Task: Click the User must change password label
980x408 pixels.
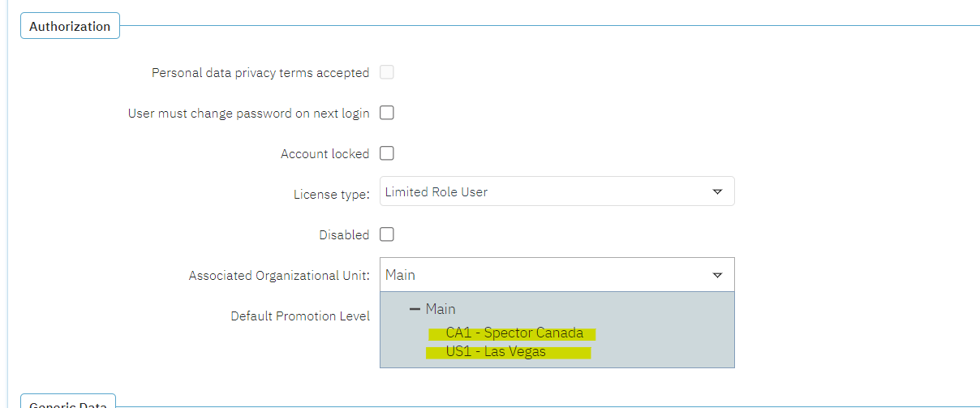Action: click(x=248, y=114)
